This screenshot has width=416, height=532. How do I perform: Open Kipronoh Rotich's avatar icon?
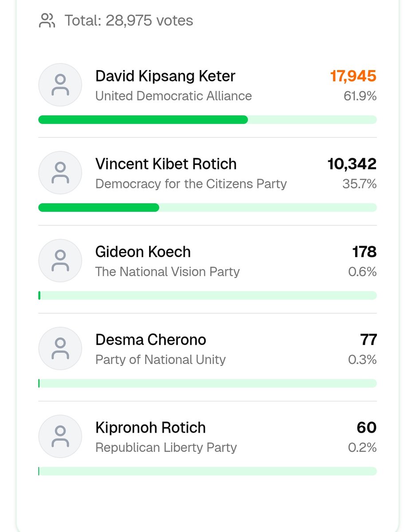60,437
